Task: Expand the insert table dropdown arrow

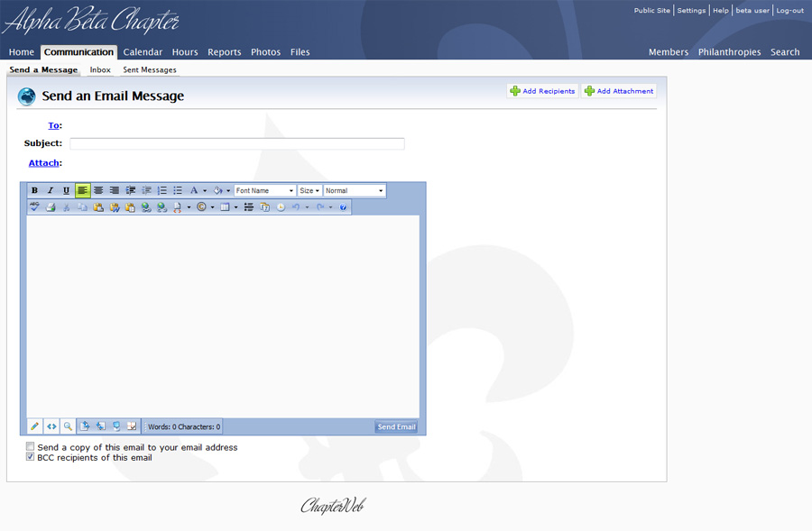Action: tap(235, 207)
